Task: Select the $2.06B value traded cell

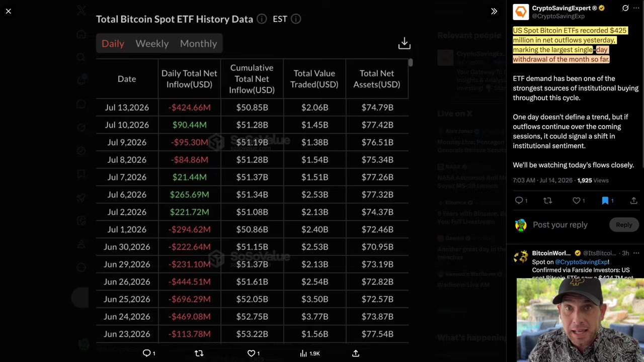Action: coord(315,108)
